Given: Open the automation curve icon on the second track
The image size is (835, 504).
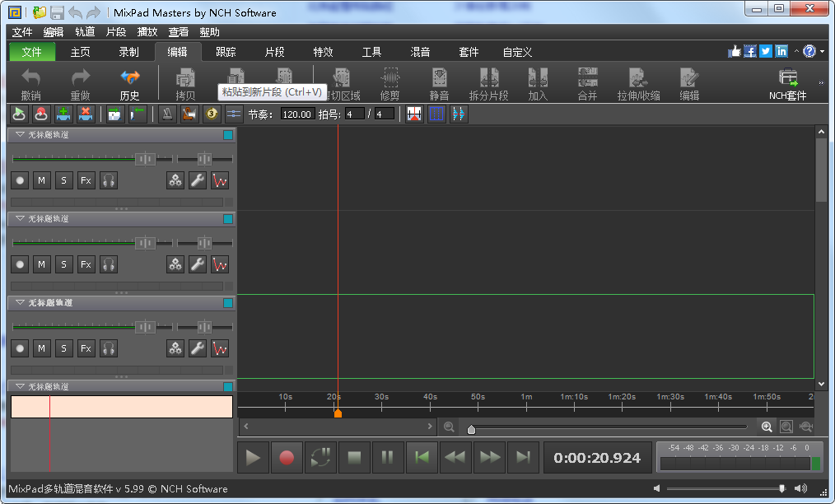Looking at the screenshot, I should 220,264.
